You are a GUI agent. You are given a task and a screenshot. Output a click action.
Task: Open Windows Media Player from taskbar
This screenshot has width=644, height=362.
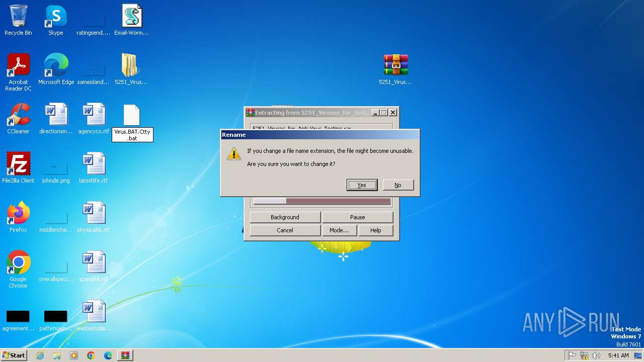pos(74,355)
